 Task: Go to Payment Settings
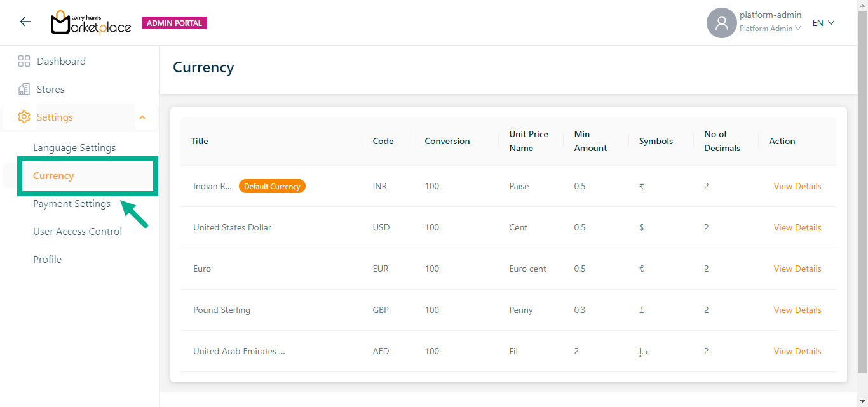pos(72,204)
